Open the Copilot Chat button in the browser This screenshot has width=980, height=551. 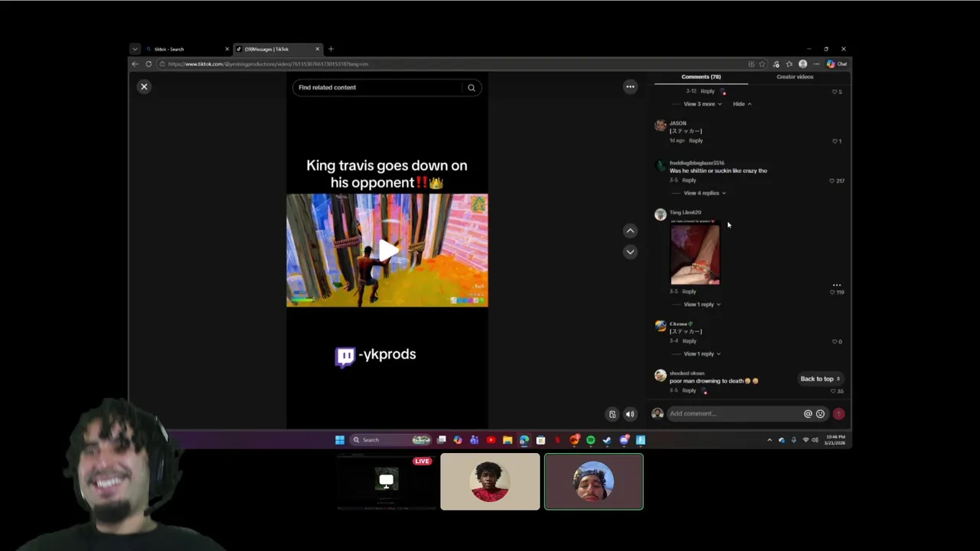point(837,64)
